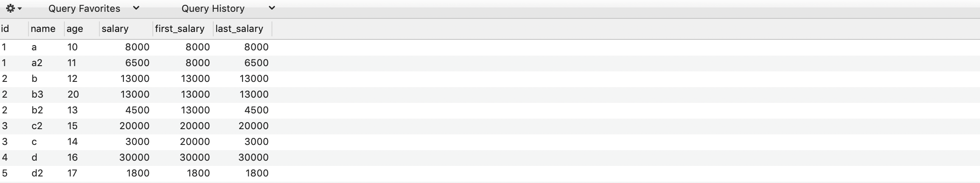This screenshot has width=980, height=183.
Task: Select the last_salary cell showing 3000
Action: click(256, 142)
